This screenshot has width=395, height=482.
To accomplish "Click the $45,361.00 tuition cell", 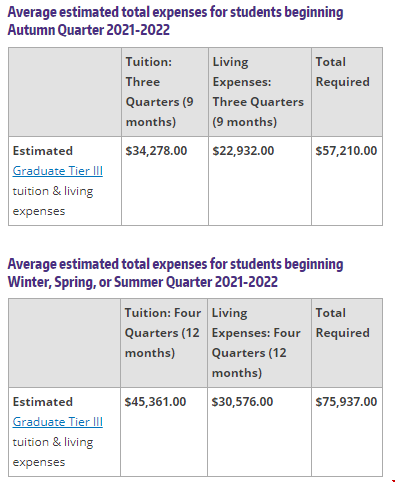I will point(164,432).
